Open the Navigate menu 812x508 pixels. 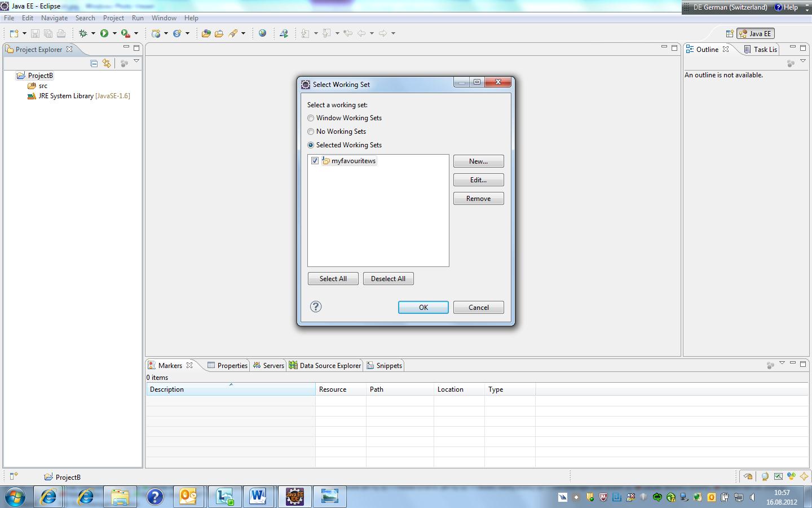[54, 17]
